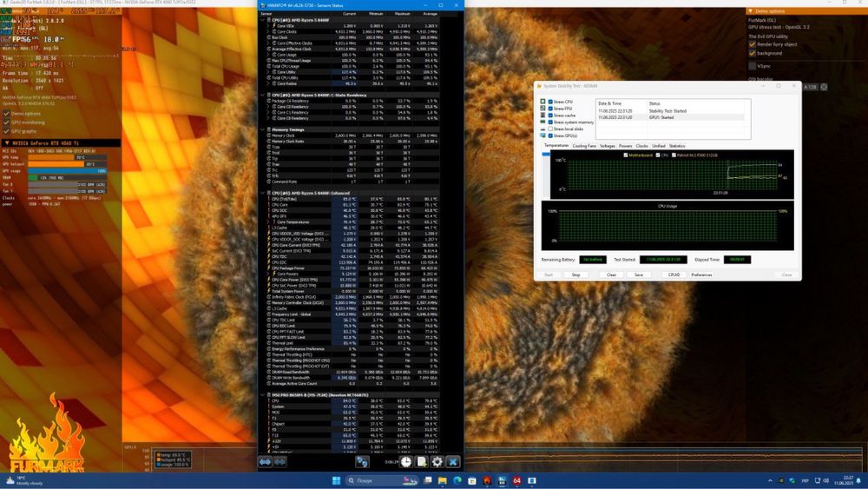Image resolution: width=868 pixels, height=489 pixels.
Task: Switch to HWiNFO via its taskbar icon
Action: pyautogui.click(x=502, y=480)
